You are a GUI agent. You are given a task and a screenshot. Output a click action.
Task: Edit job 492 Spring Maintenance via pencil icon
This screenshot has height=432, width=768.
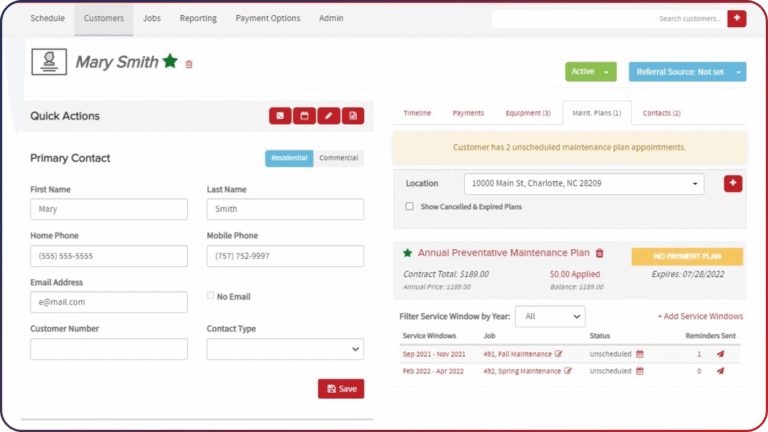568,371
